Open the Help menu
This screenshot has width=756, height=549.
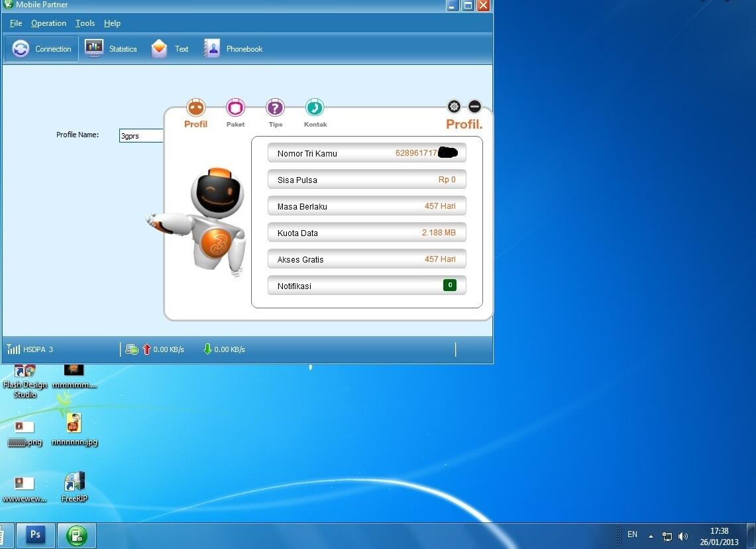tap(113, 23)
